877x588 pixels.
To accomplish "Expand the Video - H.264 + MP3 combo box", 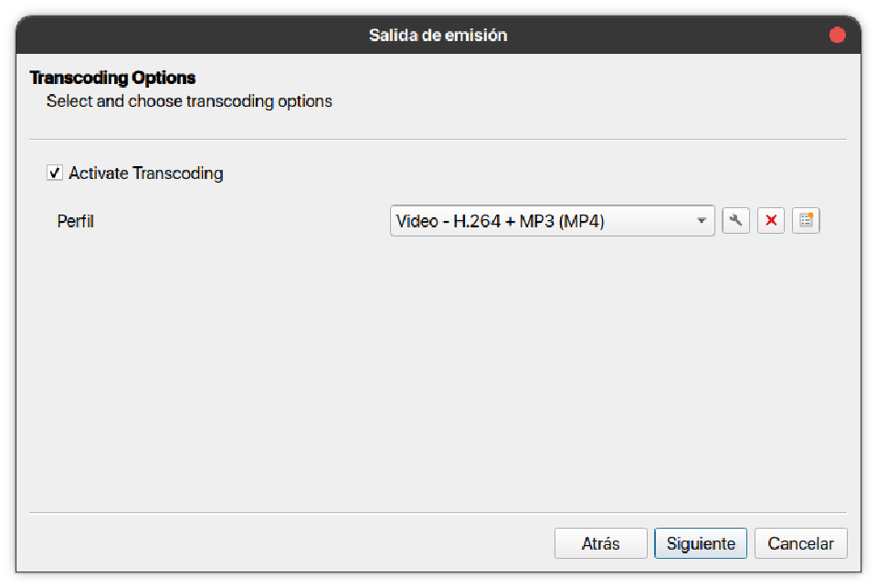I will click(x=552, y=220).
